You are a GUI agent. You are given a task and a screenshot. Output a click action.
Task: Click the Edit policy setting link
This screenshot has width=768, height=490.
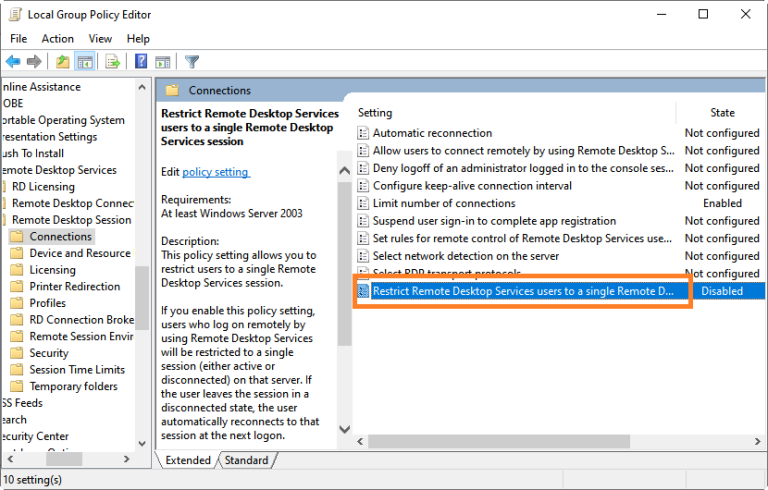(x=215, y=172)
